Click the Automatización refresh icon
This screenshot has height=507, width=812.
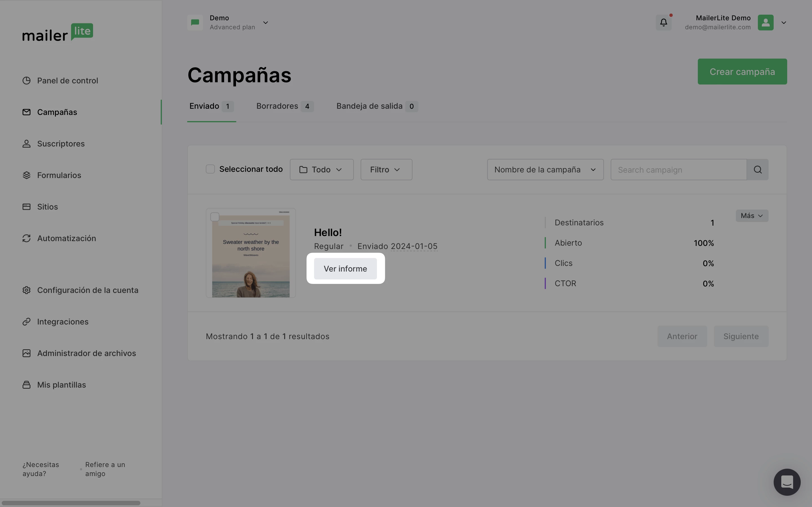(27, 238)
